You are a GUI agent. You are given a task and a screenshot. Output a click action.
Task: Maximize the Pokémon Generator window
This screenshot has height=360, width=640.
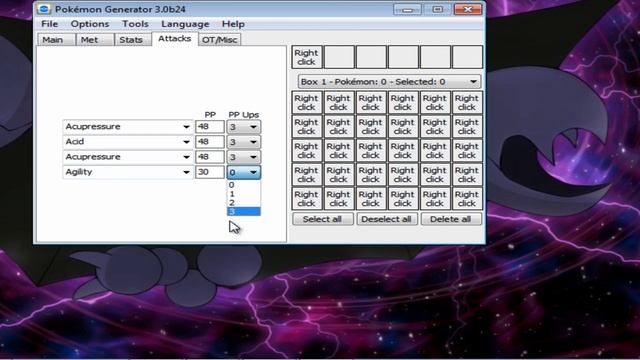[x=438, y=9]
